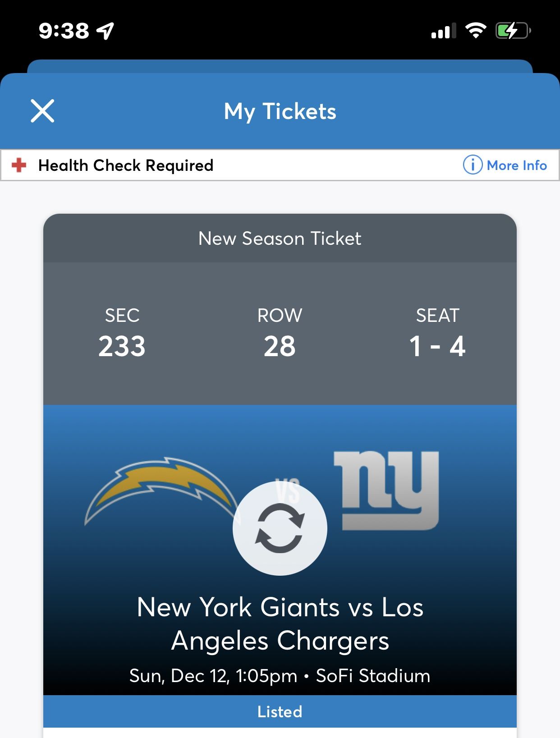This screenshot has width=560, height=738.
Task: Tap the section 233 label
Action: pyautogui.click(x=122, y=346)
